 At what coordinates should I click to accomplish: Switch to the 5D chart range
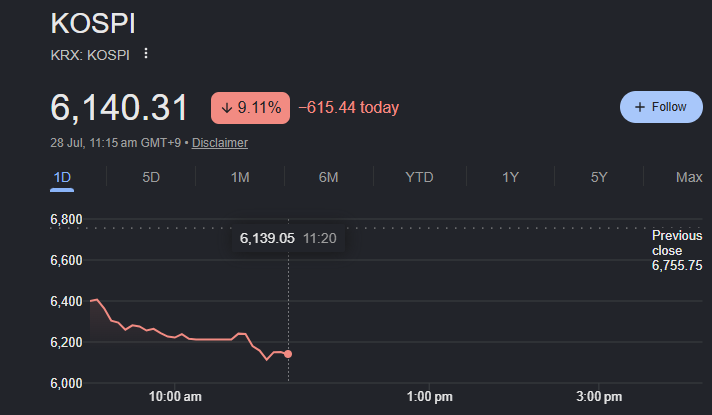click(151, 177)
